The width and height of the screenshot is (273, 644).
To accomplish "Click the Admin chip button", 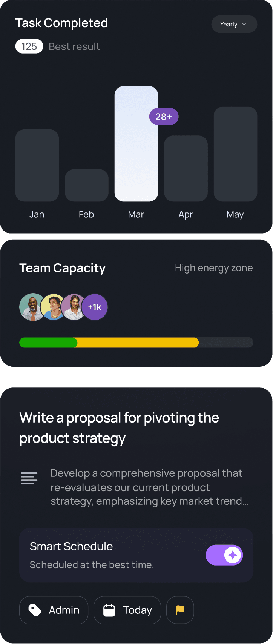I will (54, 610).
